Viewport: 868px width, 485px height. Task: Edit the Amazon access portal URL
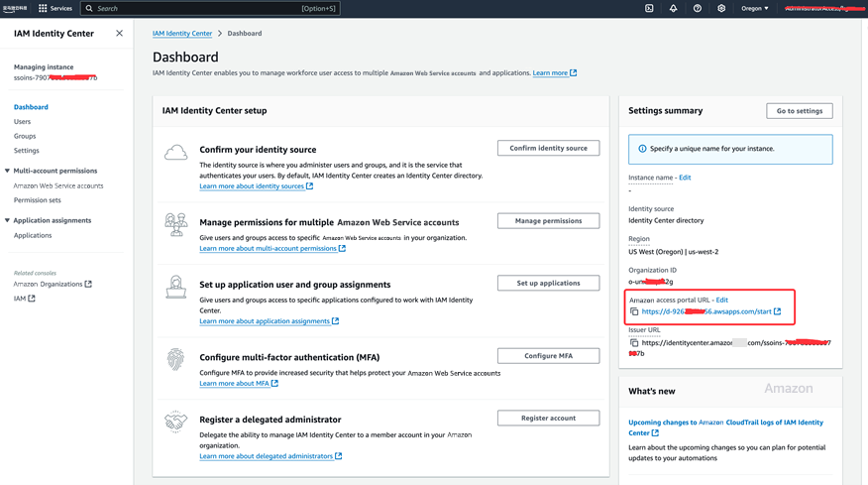coord(722,300)
